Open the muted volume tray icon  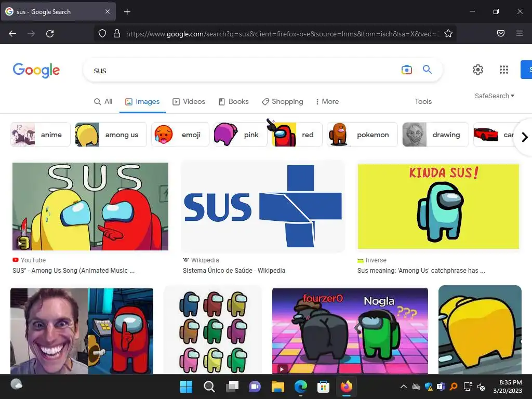tap(481, 387)
